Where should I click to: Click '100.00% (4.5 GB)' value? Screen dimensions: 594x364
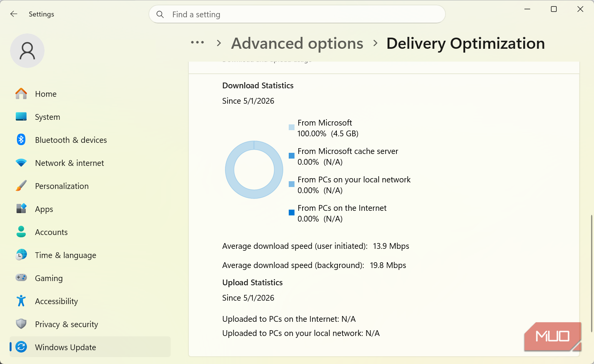click(328, 134)
